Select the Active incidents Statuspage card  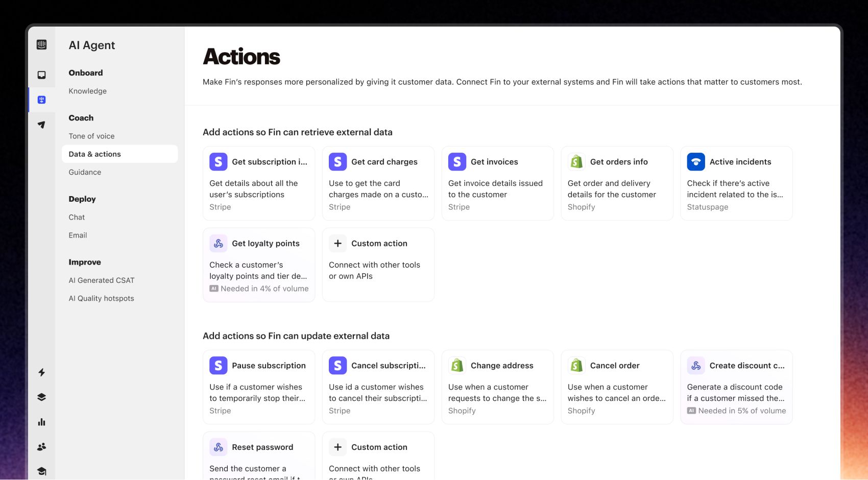(736, 183)
